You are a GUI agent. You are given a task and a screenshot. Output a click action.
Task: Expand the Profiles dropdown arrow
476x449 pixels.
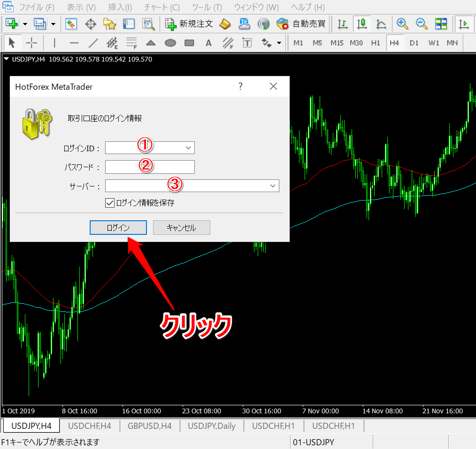point(53,24)
